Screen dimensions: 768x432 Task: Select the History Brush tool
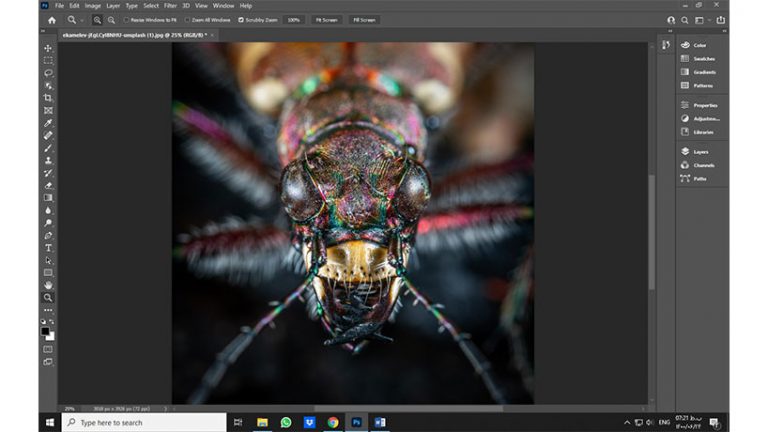[x=48, y=173]
